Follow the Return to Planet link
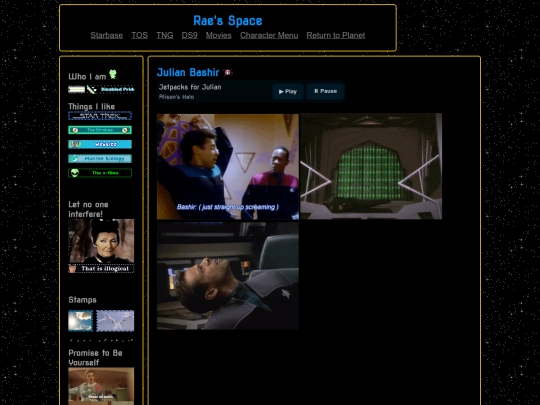Screen dimensions: 540x405 click(x=336, y=35)
